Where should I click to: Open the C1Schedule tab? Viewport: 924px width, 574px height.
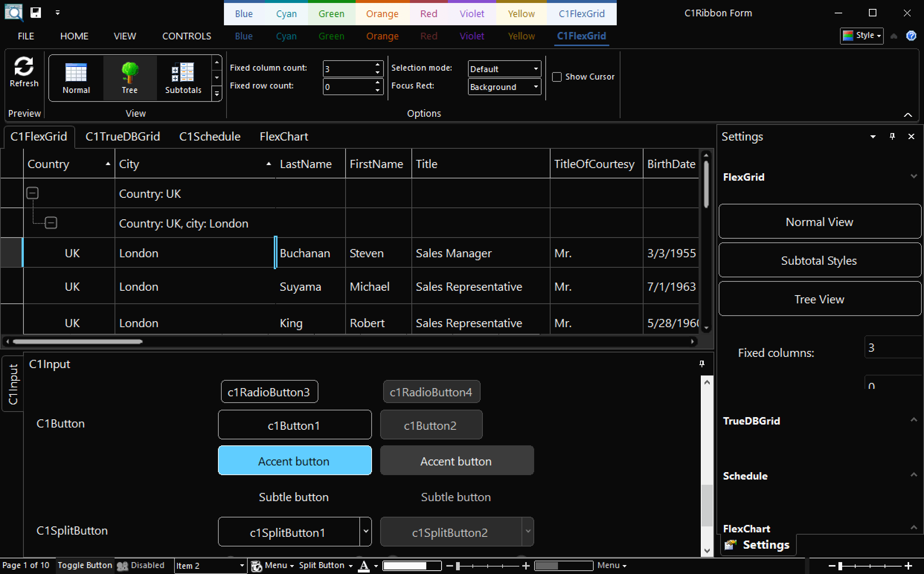coord(210,136)
